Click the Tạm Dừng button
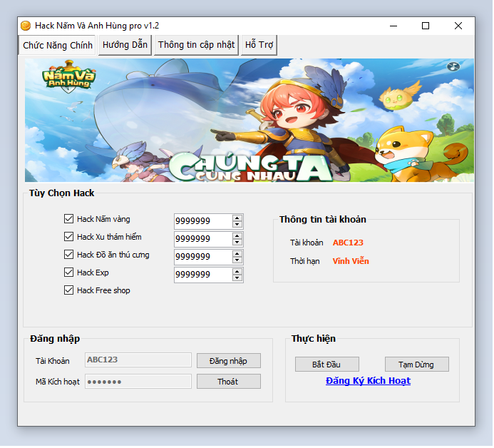 pyautogui.click(x=416, y=365)
